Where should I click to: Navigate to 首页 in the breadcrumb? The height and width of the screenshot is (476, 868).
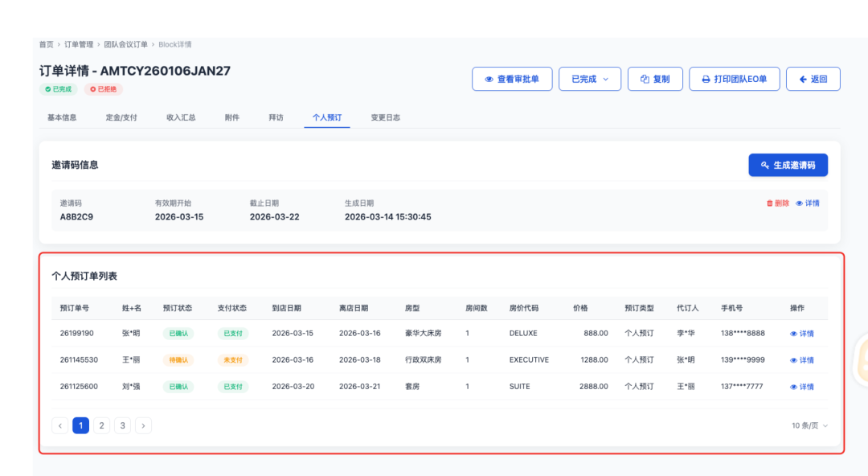46,44
